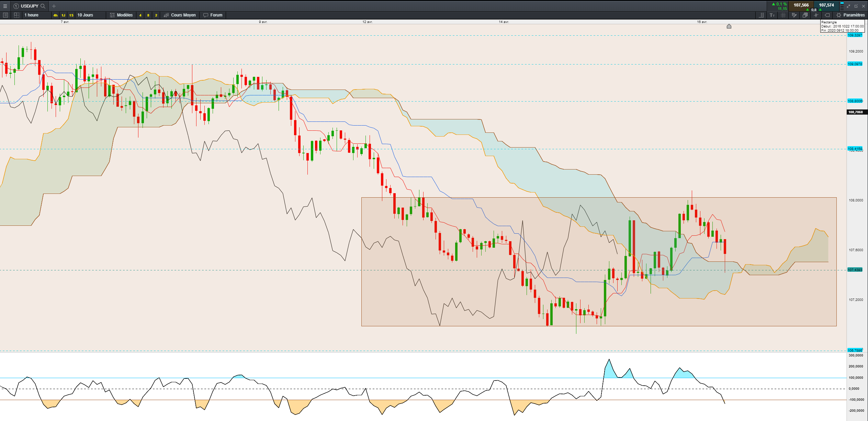
Task: Open the Forum menu
Action: coord(213,15)
